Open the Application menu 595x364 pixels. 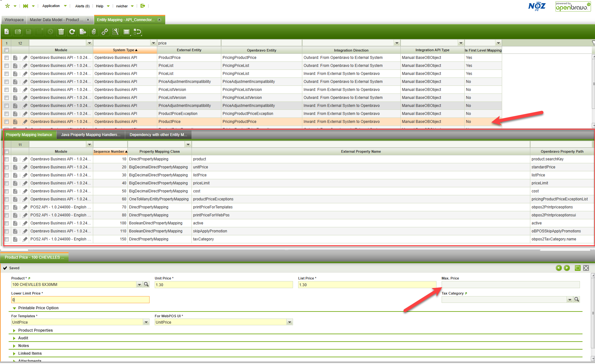[51, 6]
